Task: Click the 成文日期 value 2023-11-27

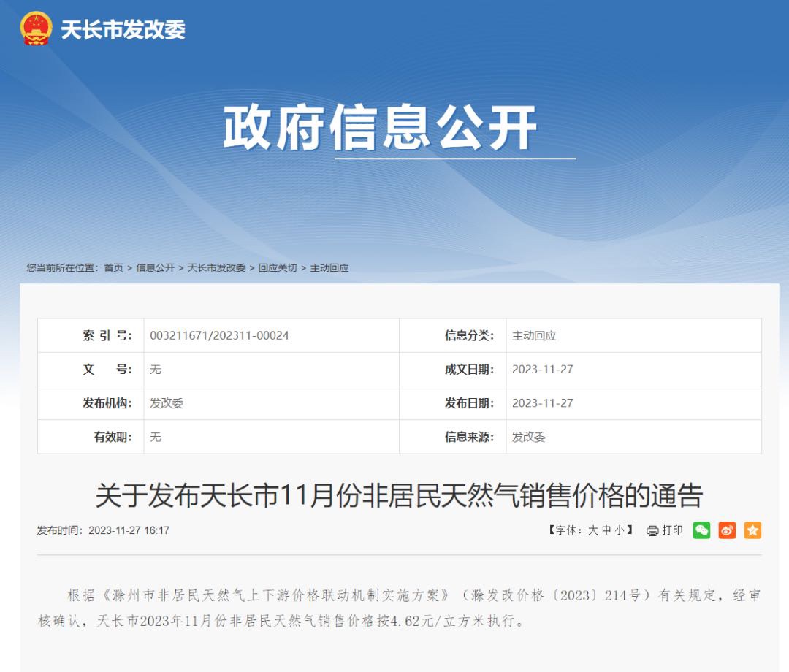Action: [542, 369]
